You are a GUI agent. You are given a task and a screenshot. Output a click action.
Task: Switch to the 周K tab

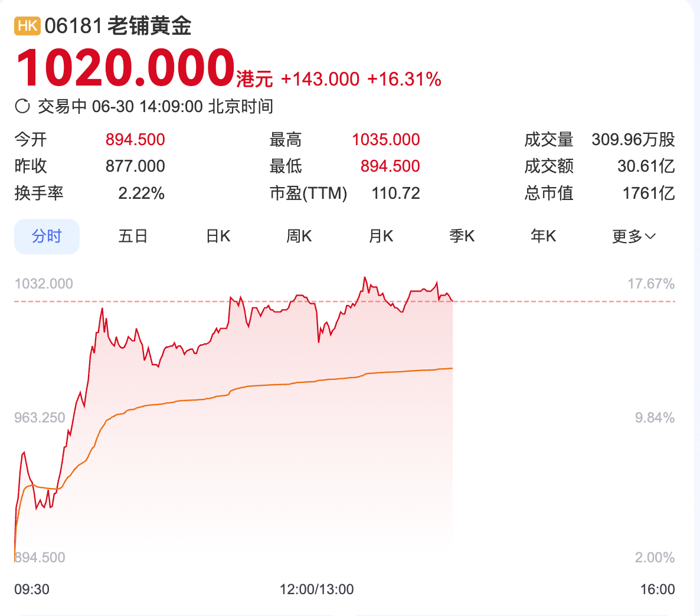299,237
